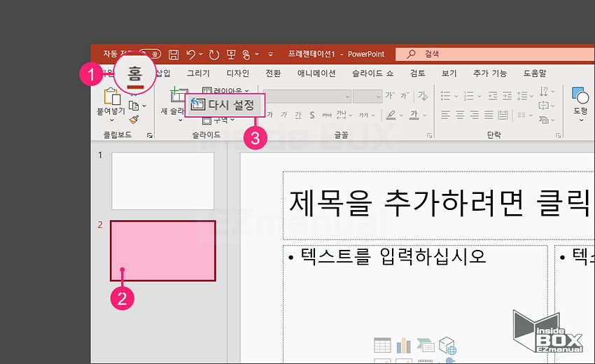Click the clear all formatting icon

tap(422, 96)
